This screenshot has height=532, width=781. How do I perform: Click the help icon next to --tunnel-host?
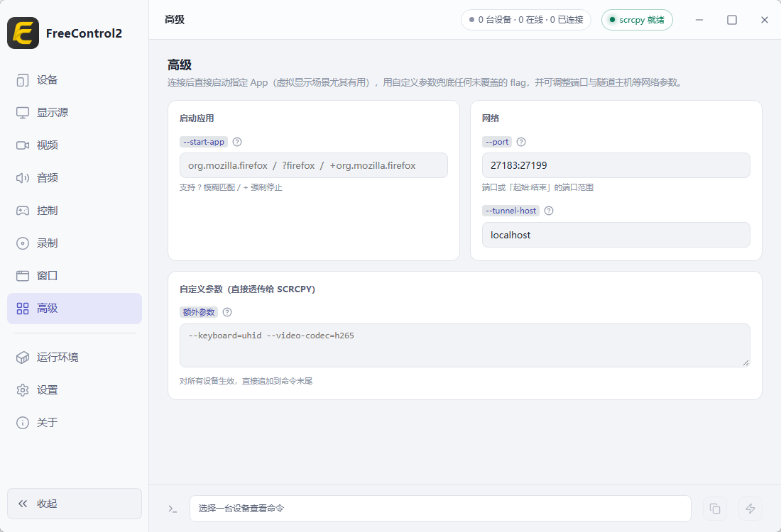pos(549,211)
